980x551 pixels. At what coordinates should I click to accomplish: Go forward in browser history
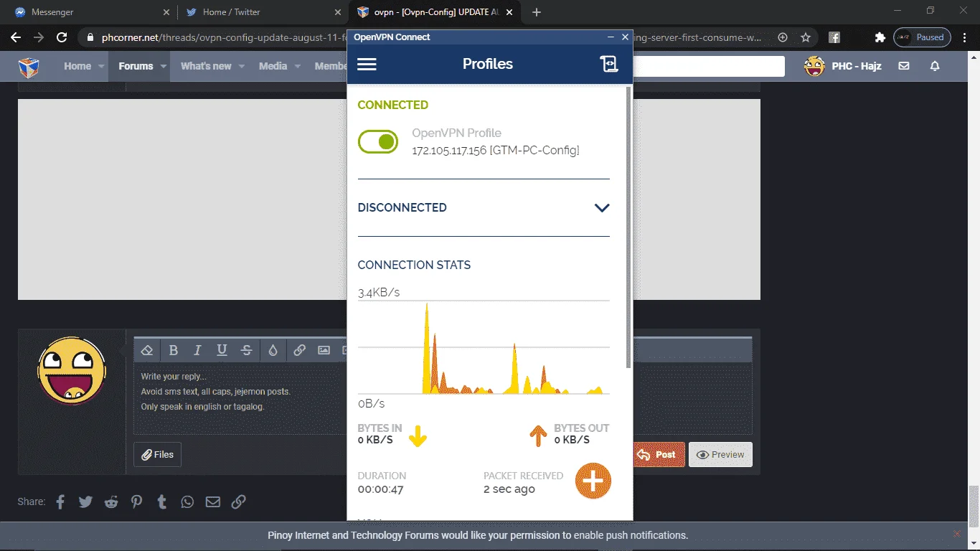point(39,37)
